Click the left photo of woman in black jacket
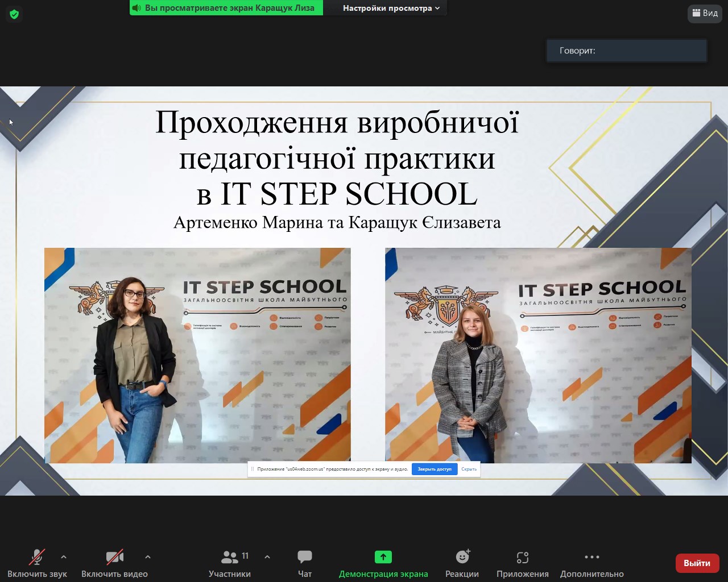 (197, 355)
